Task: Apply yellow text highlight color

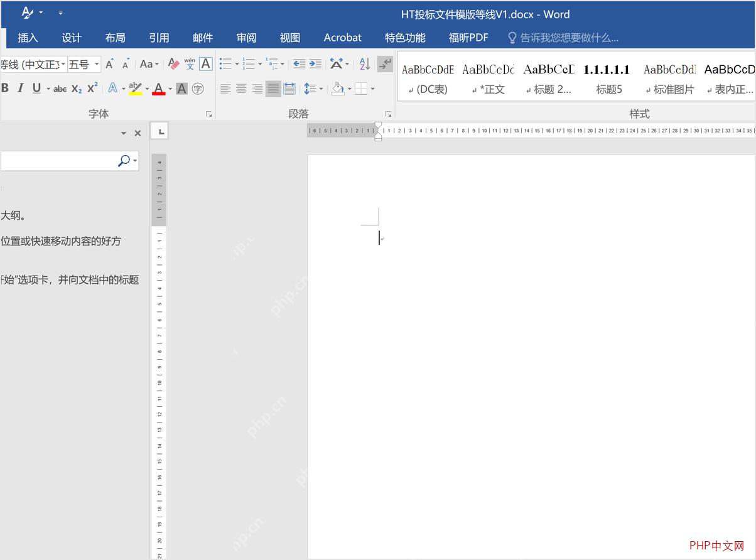Action: tap(135, 89)
